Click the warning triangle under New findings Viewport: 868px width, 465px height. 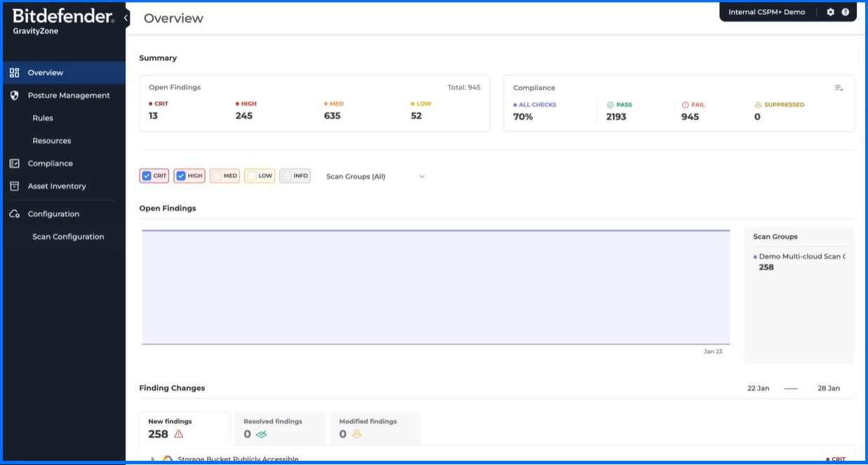[178, 434]
